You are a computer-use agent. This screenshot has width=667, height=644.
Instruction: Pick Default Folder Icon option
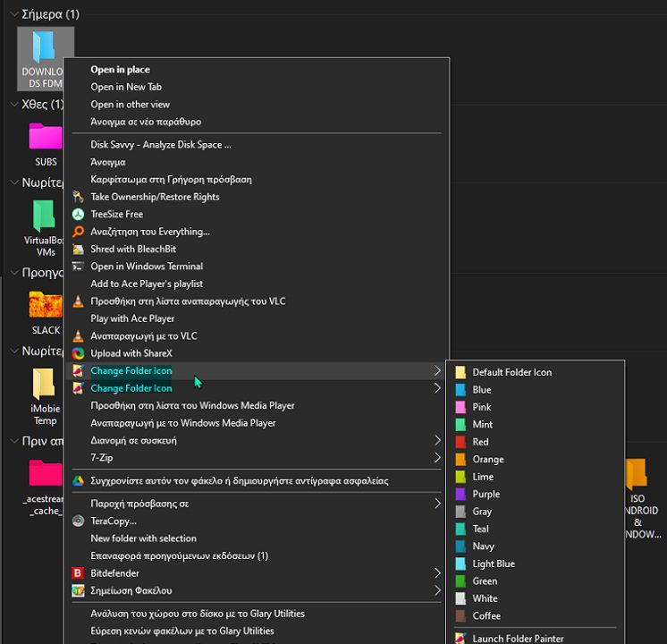[x=536, y=372]
